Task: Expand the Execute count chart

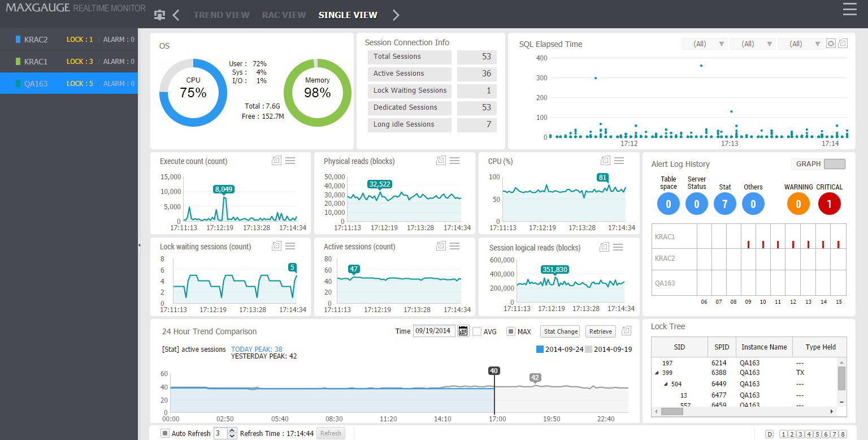Action: click(x=276, y=161)
